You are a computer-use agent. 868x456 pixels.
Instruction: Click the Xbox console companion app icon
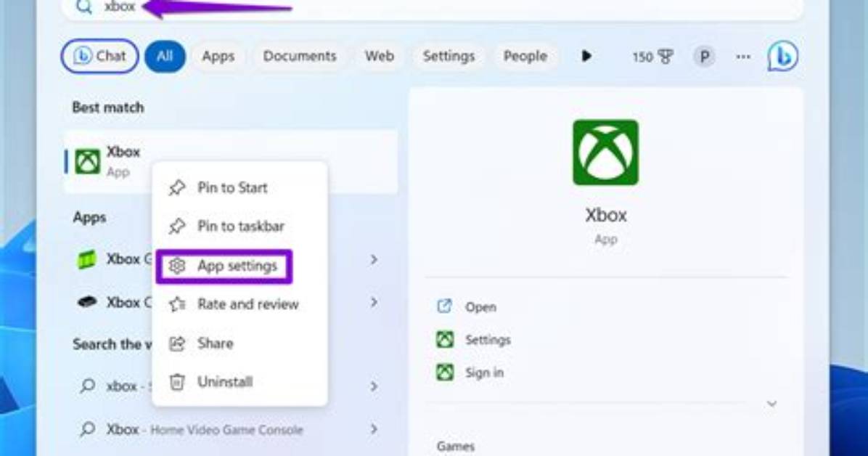tap(87, 302)
